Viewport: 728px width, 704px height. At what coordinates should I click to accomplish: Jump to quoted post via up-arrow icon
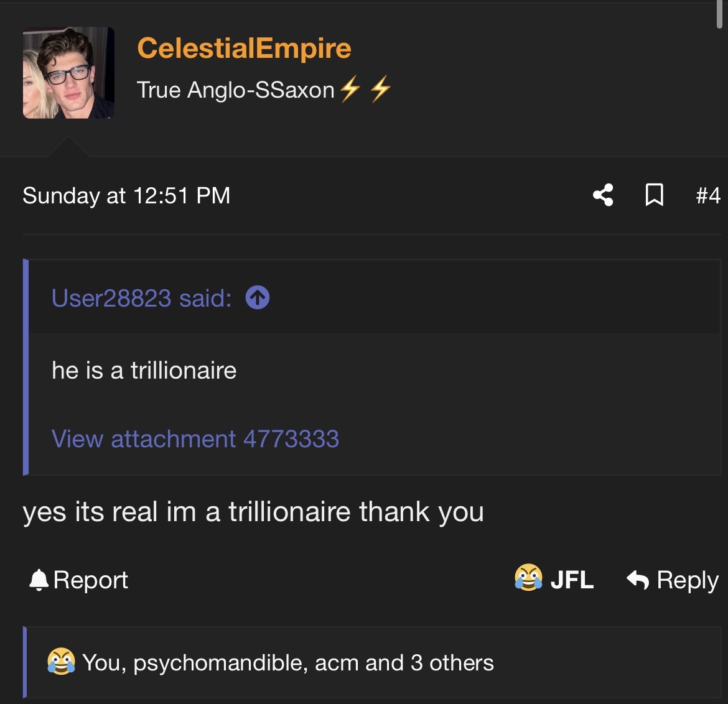coord(258,298)
